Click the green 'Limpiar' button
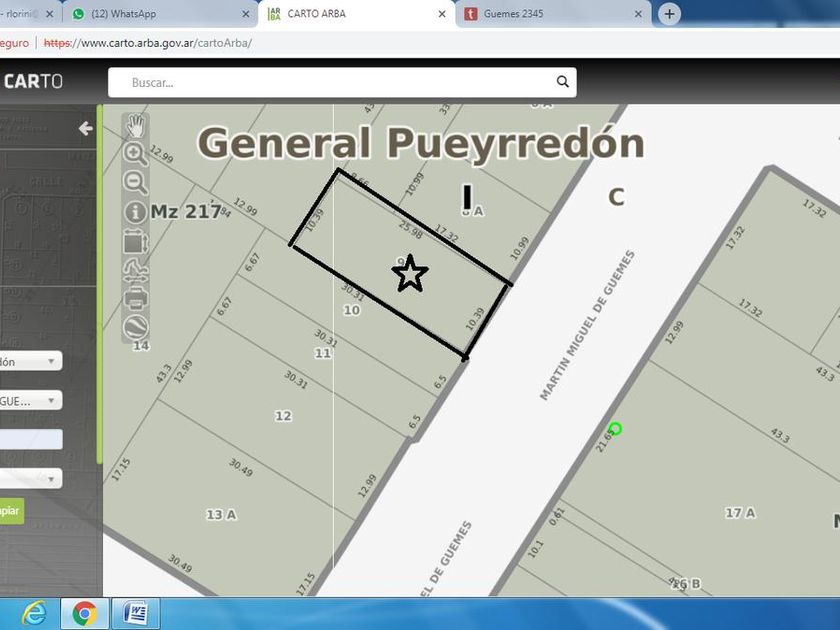The width and height of the screenshot is (840, 630). click(12, 511)
